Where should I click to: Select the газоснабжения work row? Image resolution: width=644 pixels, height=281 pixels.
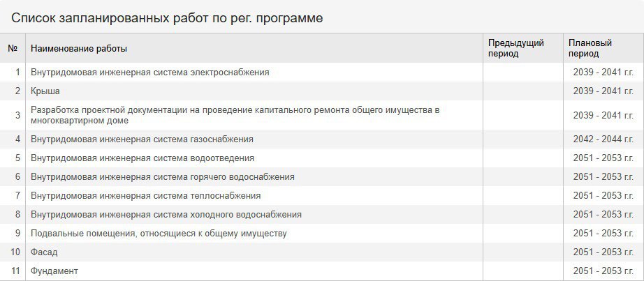point(322,139)
